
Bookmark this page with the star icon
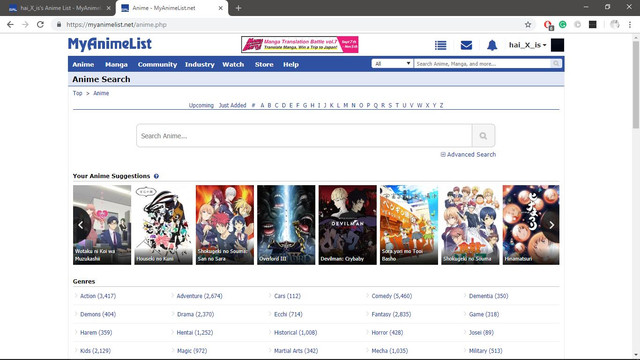click(528, 24)
